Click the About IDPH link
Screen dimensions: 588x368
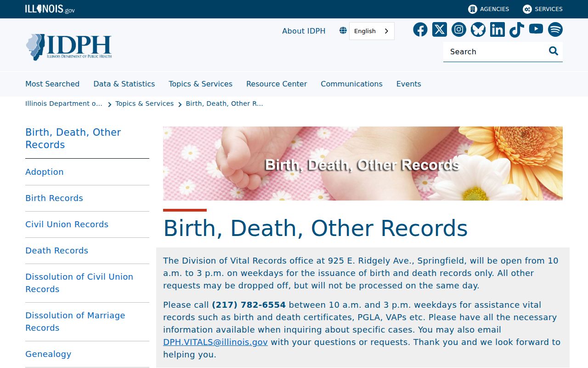304,31
